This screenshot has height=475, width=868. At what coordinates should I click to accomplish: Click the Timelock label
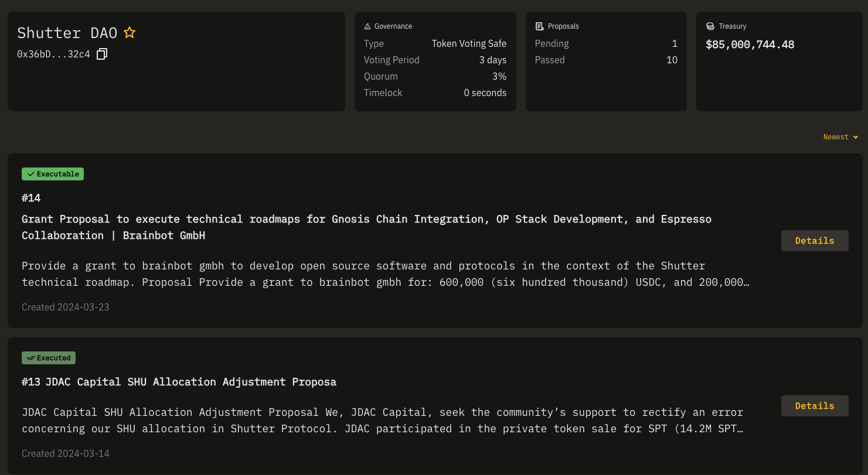tap(383, 93)
